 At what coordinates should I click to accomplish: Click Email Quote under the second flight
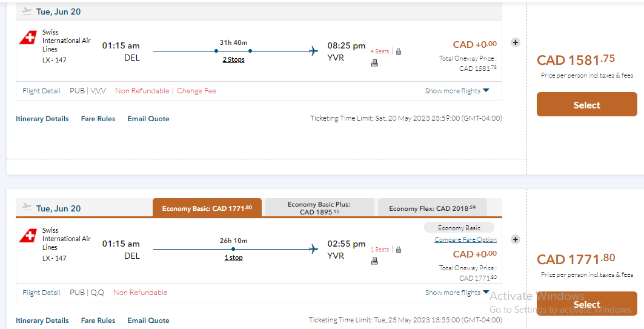tap(148, 321)
